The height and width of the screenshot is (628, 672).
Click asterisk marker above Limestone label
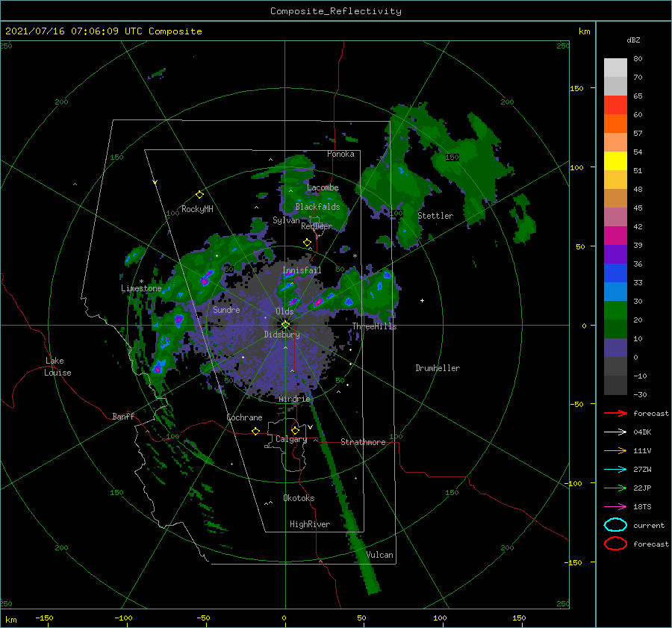pyautogui.click(x=141, y=282)
